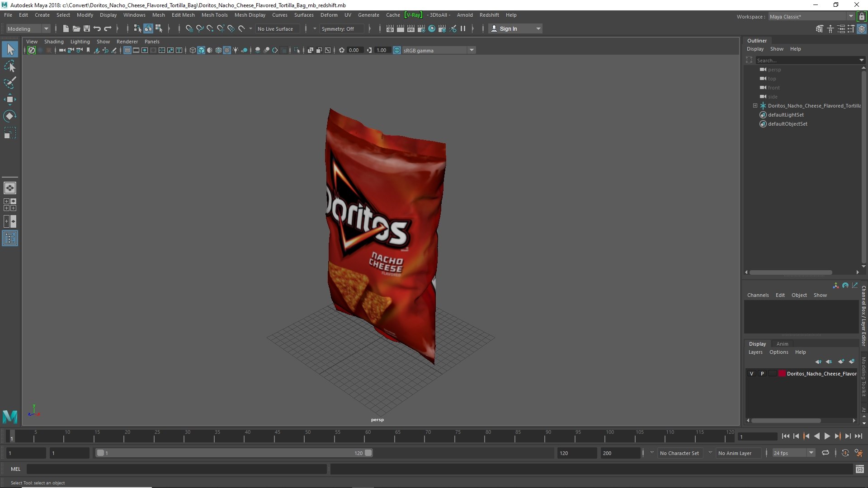Screen dimensions: 868x488
Task: Choose the Scale tool in toolbox
Action: [10, 133]
